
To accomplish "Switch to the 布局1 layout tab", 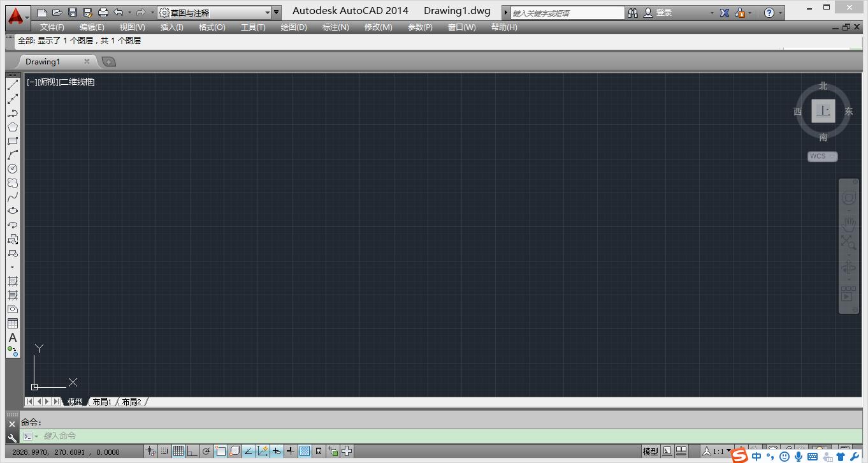I will coord(102,402).
